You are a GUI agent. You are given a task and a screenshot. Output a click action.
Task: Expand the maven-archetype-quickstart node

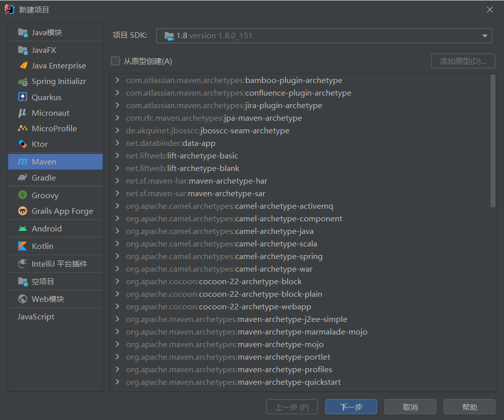coord(117,382)
